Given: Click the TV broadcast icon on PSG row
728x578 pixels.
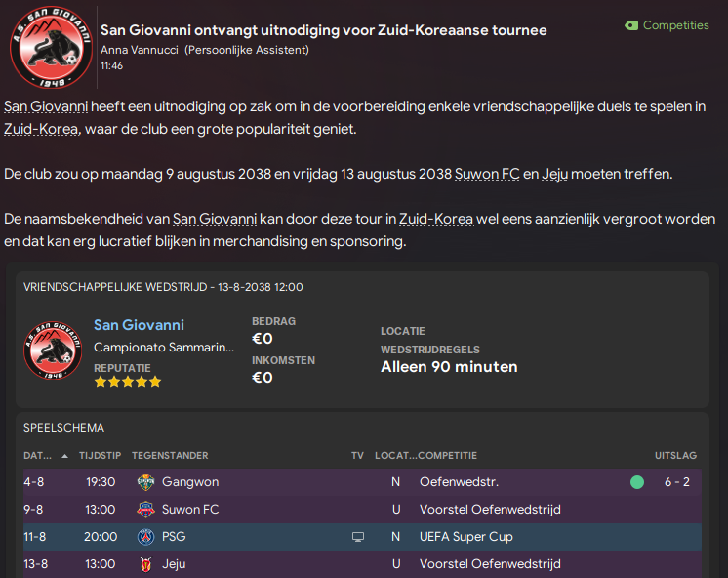Looking at the screenshot, I should tap(357, 537).
